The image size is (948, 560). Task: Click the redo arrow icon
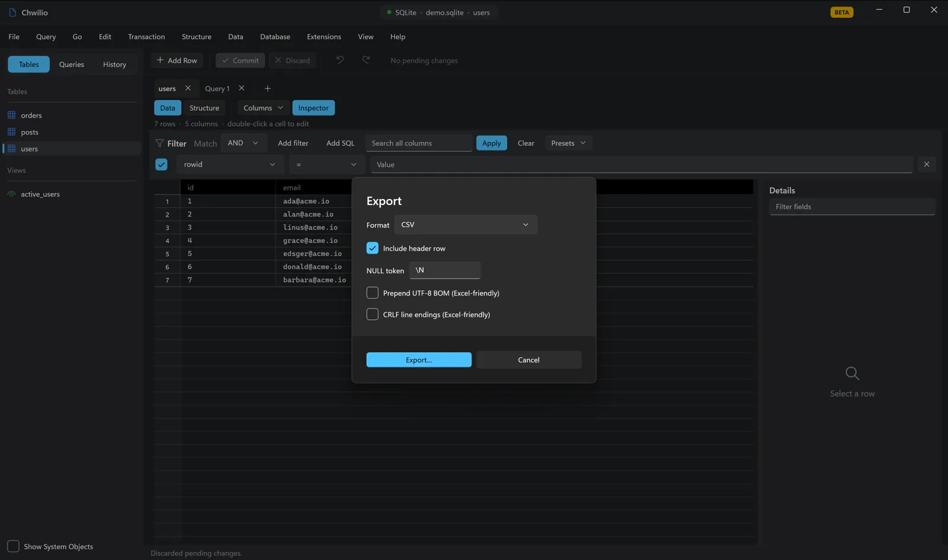point(366,60)
